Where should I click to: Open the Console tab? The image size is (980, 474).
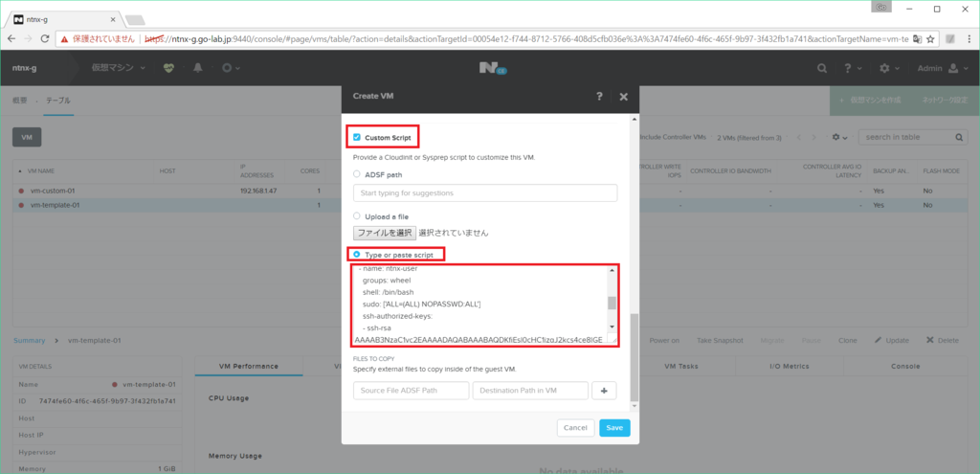[x=905, y=366]
